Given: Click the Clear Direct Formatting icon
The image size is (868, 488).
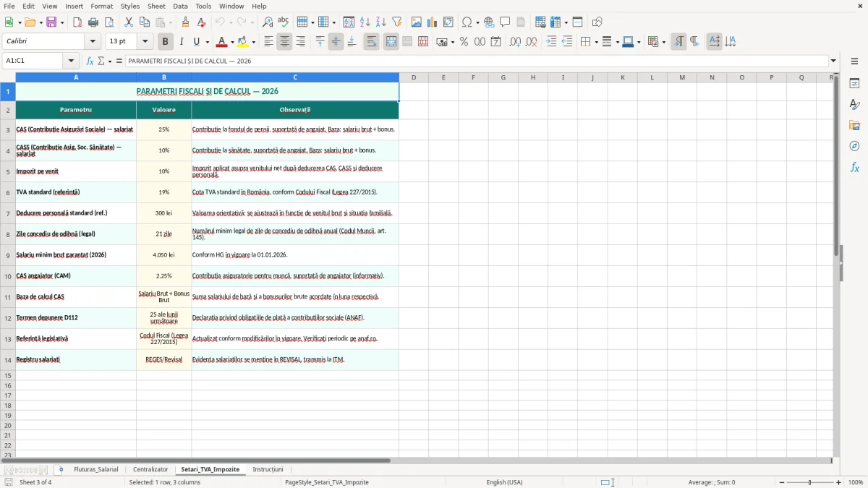Looking at the screenshot, I should click(x=201, y=22).
